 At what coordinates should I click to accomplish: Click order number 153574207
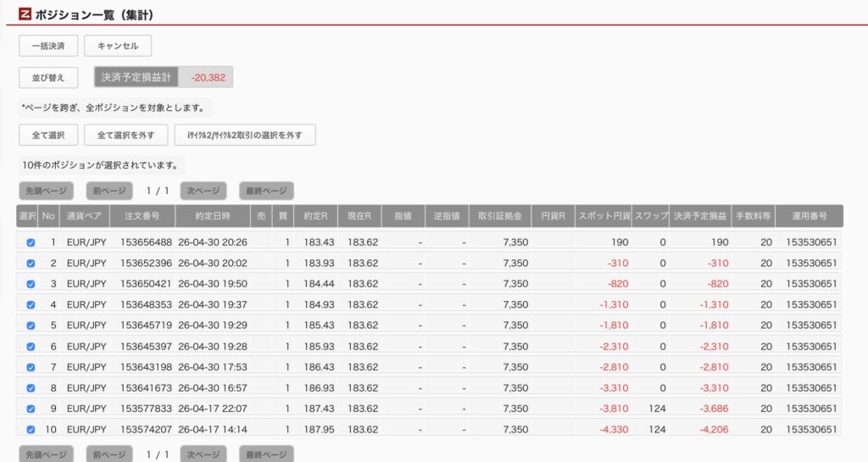click(x=146, y=429)
